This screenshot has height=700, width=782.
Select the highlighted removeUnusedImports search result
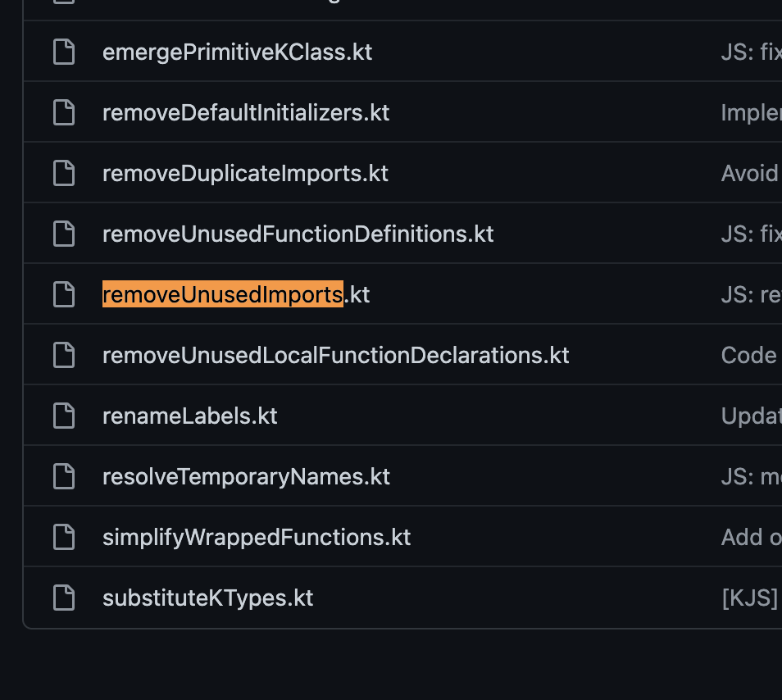[x=222, y=293]
